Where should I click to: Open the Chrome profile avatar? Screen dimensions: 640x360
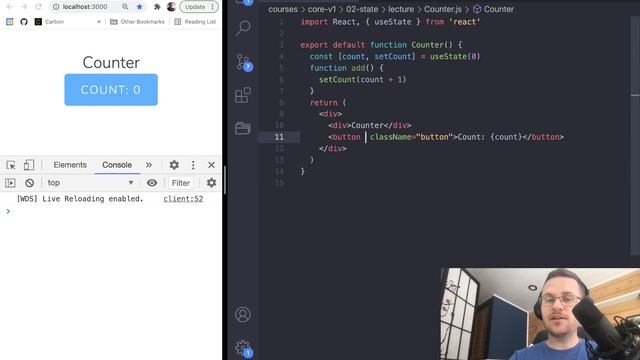tap(171, 7)
